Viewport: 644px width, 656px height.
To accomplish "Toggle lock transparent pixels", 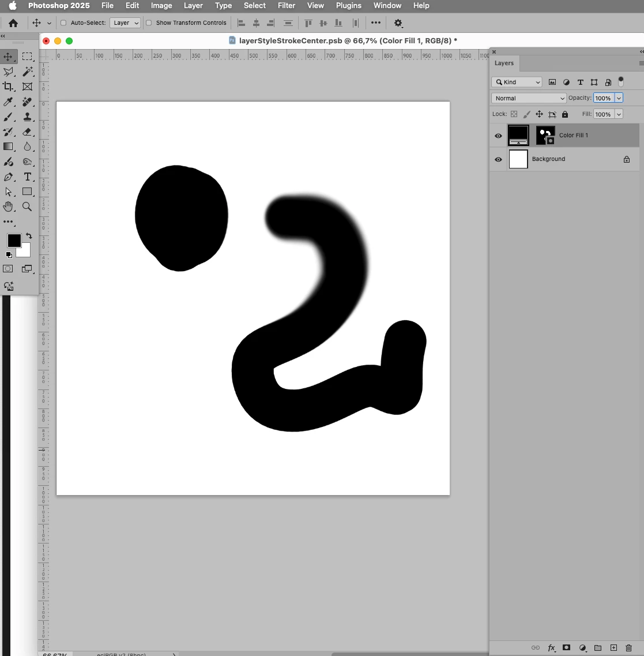I will (x=514, y=114).
